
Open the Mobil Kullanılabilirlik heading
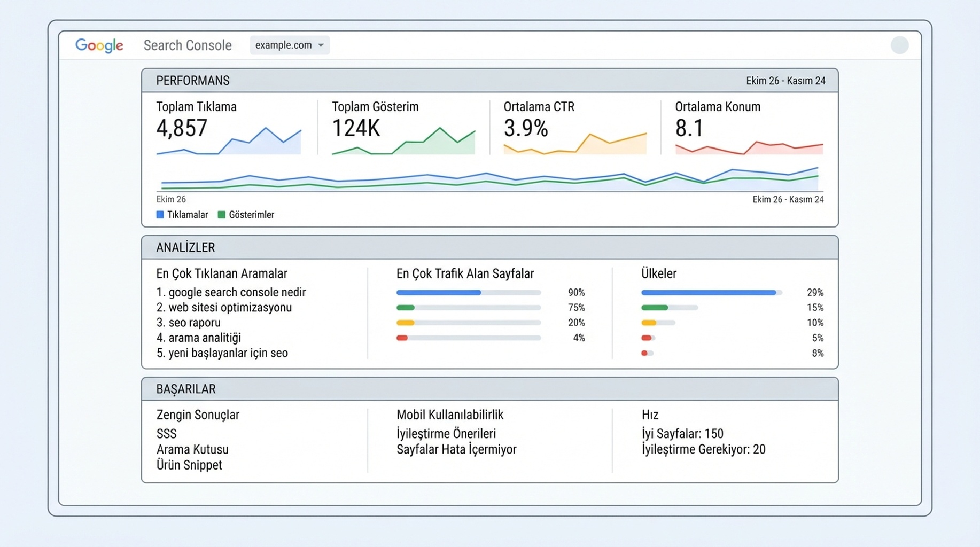(450, 415)
